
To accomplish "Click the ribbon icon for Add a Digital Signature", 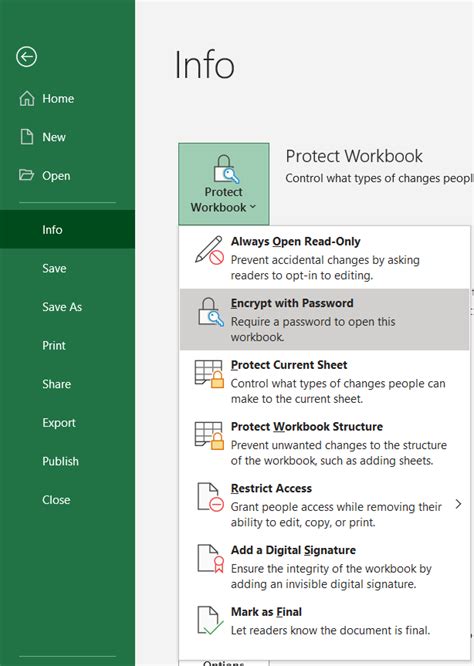I will (x=210, y=559).
